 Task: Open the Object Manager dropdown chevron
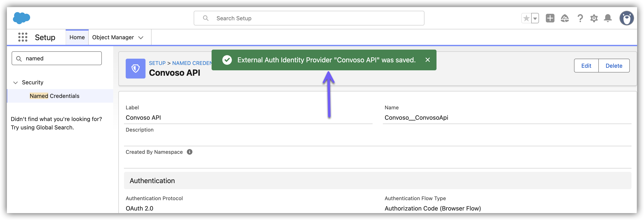pyautogui.click(x=141, y=38)
